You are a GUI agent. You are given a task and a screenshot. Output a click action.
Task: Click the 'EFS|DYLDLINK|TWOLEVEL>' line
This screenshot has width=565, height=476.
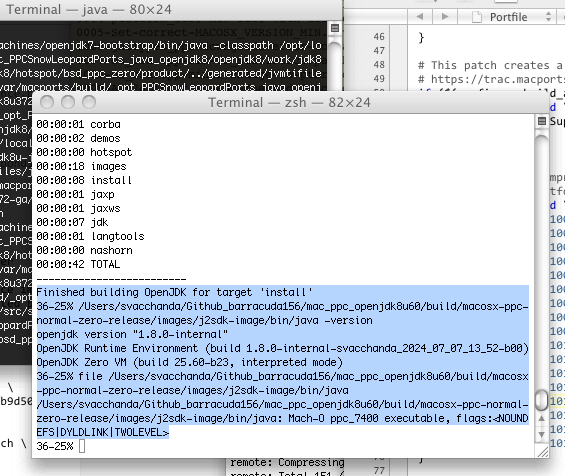coord(103,432)
